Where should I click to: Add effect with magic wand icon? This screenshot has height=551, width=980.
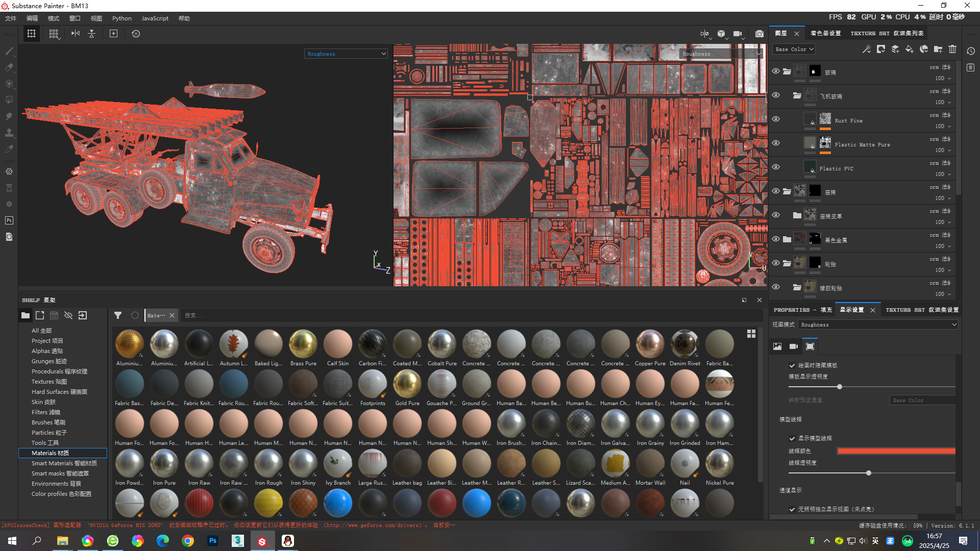866,49
